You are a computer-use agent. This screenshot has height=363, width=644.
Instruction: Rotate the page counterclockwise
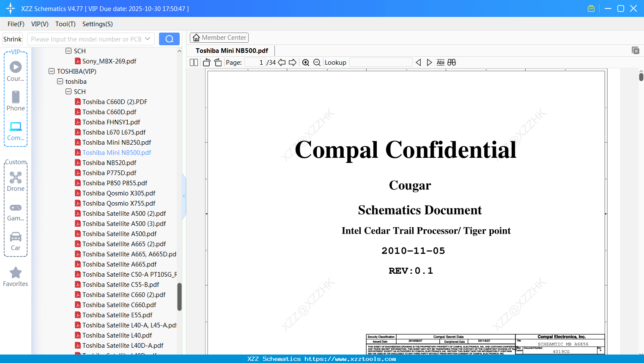click(x=207, y=63)
